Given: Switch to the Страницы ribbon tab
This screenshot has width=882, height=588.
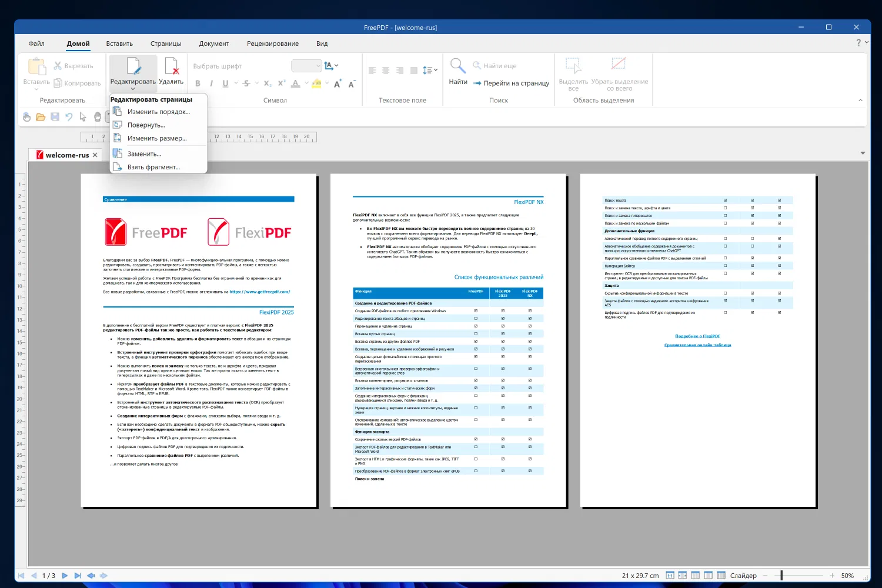Looking at the screenshot, I should [166, 44].
